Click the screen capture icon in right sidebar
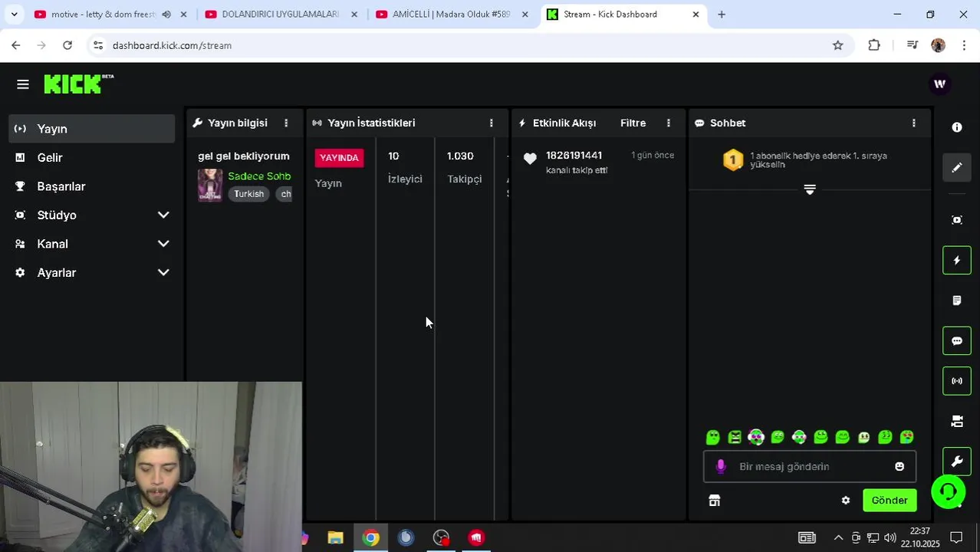 957,220
